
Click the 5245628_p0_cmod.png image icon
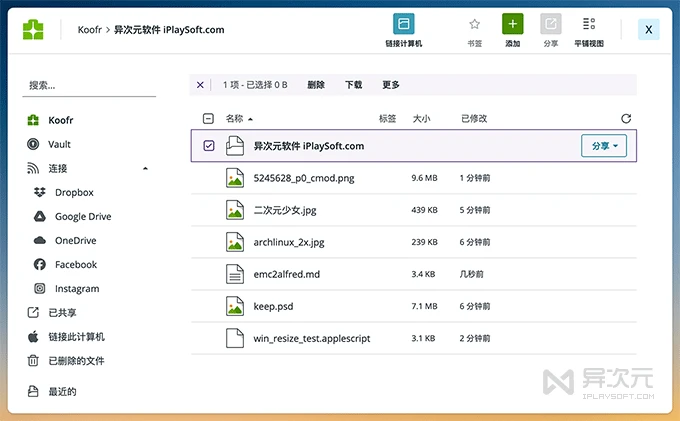[235, 178]
